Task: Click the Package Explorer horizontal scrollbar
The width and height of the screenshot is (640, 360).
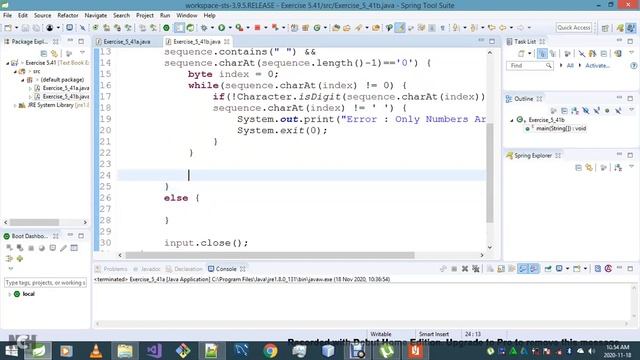Action: tap(34, 222)
